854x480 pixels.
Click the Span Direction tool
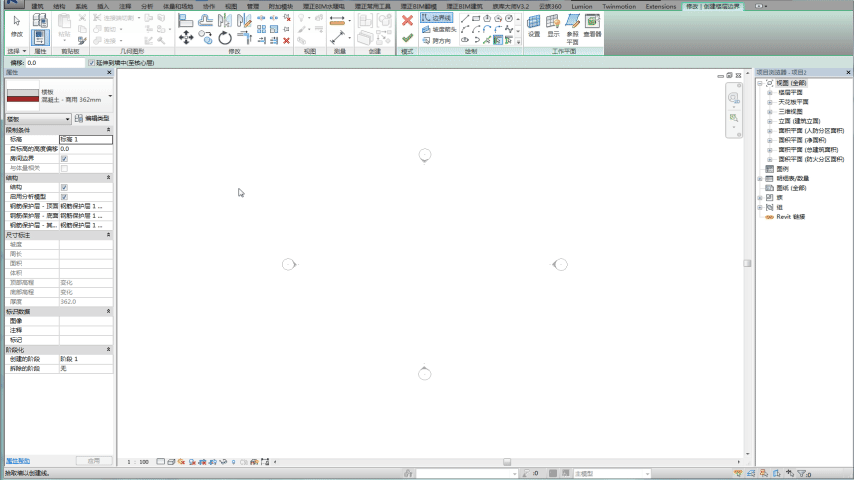coord(436,41)
